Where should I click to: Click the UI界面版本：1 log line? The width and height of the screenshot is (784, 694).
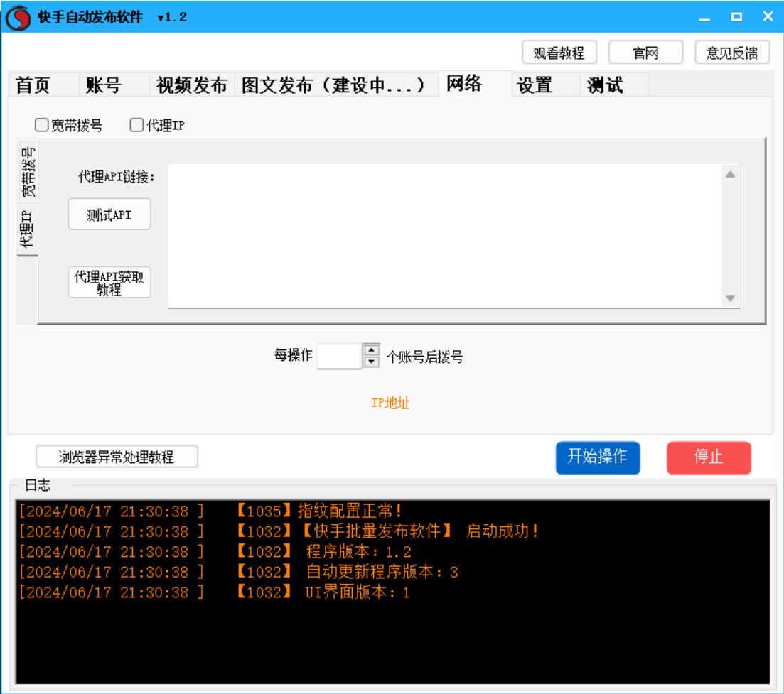[215, 592]
